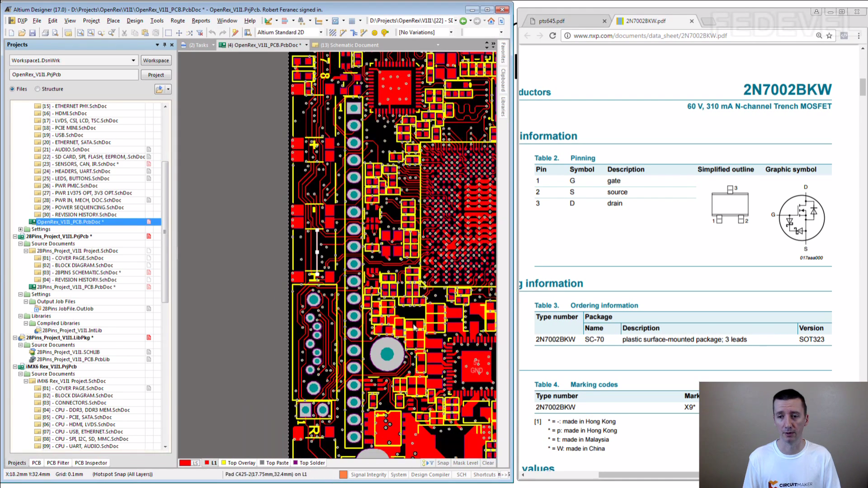This screenshot has height=488, width=868.
Task: Collapse the 28Pins_Project_V1I1.PrjPcb project node
Action: 15,236
